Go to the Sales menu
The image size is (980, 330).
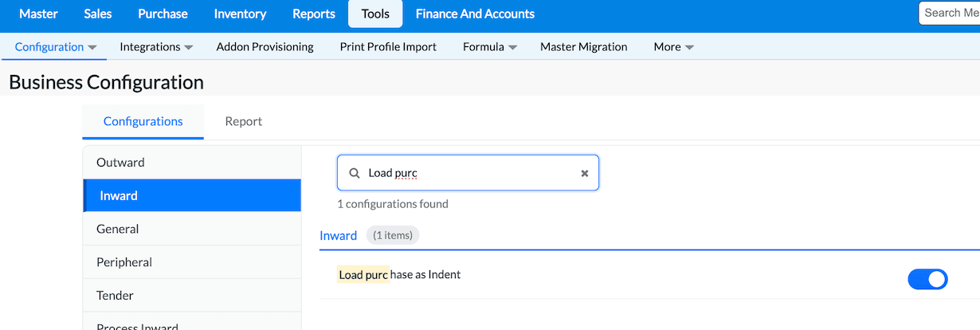point(98,14)
